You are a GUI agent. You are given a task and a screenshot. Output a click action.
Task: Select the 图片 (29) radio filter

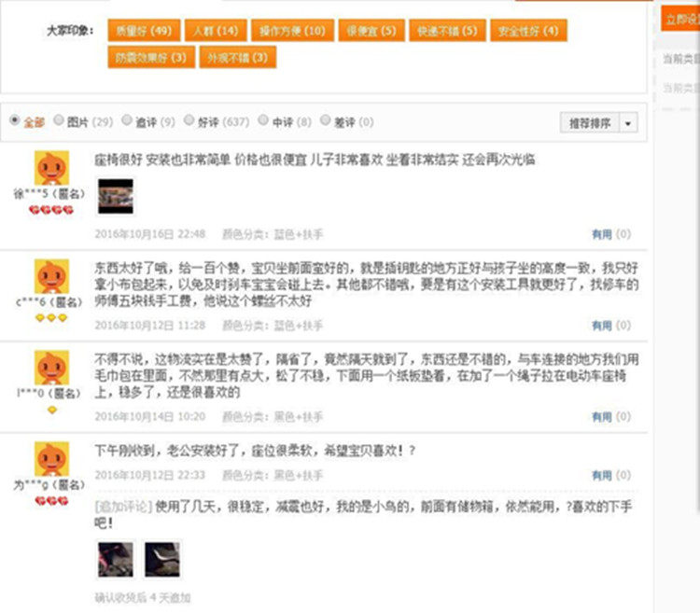[59, 119]
